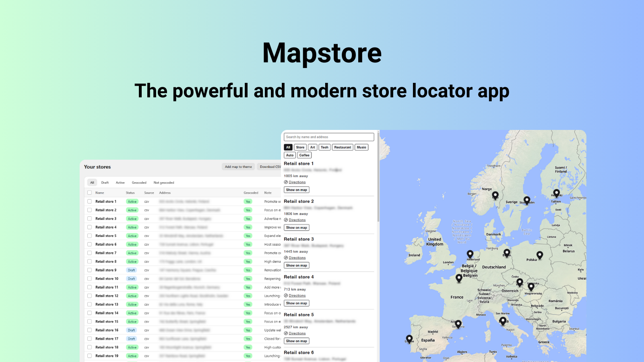
Task: Click the map pin over Lisbon
Action: pyautogui.click(x=409, y=339)
